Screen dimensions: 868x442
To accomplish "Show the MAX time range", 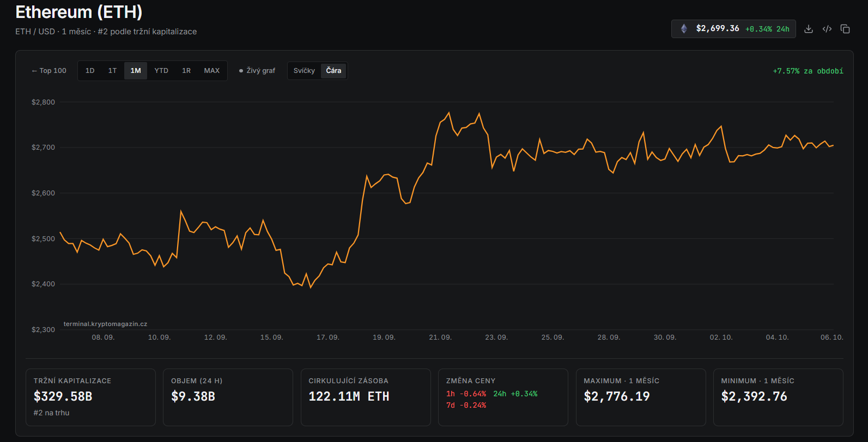I will point(212,71).
